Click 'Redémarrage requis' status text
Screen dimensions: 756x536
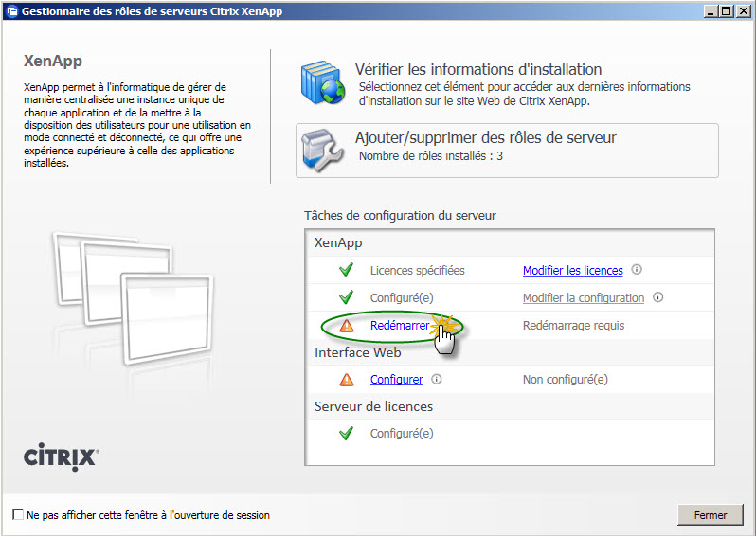tap(573, 326)
